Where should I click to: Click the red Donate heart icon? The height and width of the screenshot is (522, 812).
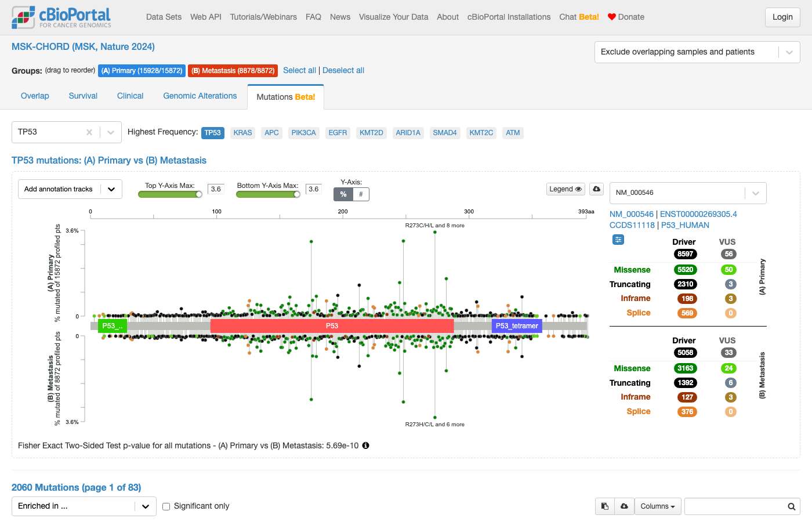(611, 17)
